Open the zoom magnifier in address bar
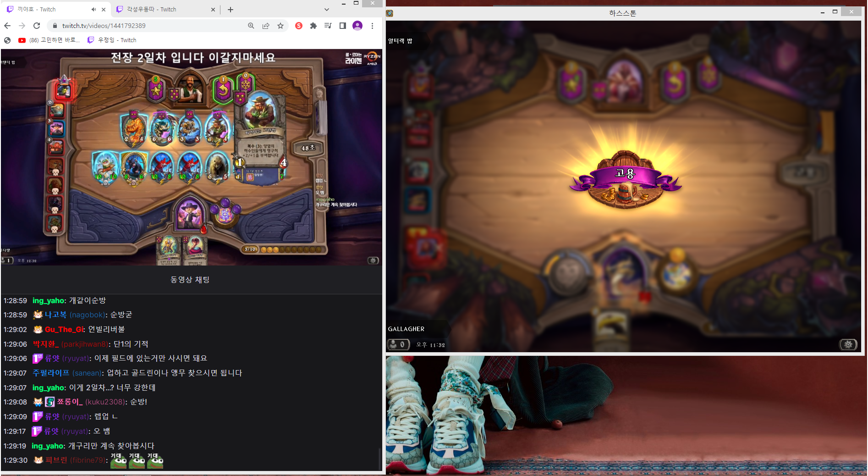The height and width of the screenshot is (476, 868). 251,26
